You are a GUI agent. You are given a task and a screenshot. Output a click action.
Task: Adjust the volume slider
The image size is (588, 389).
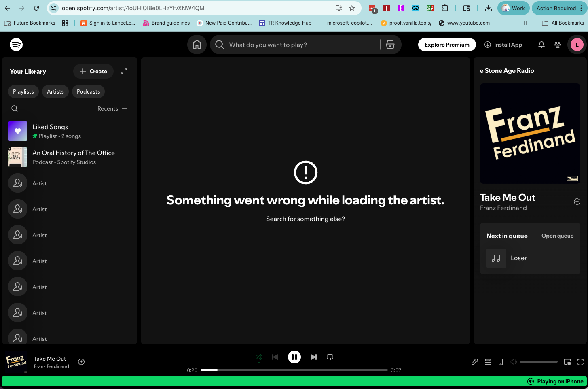pyautogui.click(x=539, y=362)
